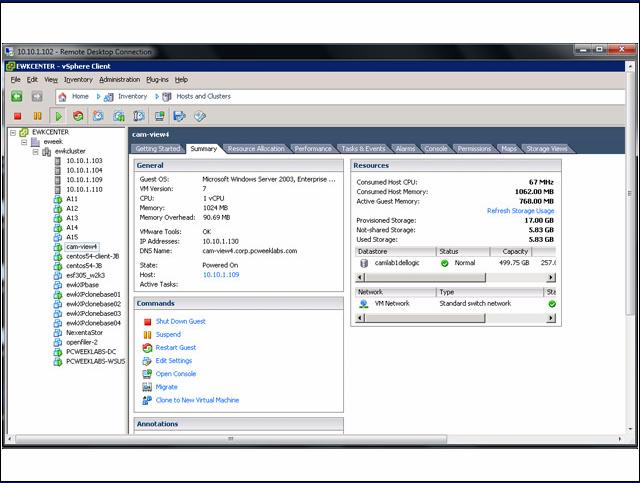Click the Refresh Storage Usage link
This screenshot has height=483, width=640.
(x=520, y=211)
